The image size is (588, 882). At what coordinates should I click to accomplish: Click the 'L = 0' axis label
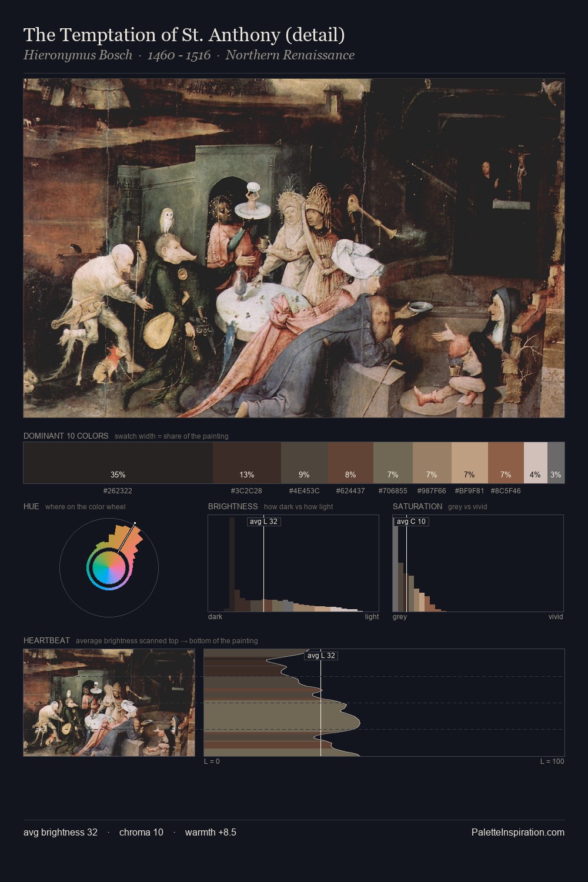tap(212, 761)
